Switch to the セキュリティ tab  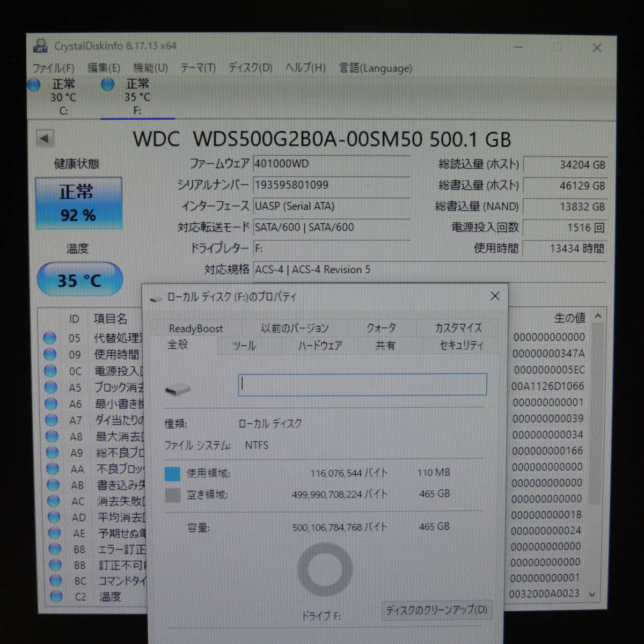pyautogui.click(x=462, y=345)
